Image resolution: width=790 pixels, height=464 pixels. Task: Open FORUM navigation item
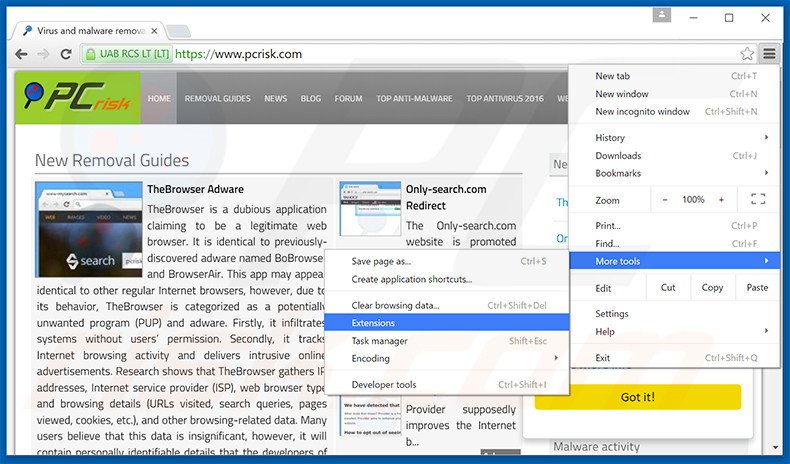pos(348,98)
